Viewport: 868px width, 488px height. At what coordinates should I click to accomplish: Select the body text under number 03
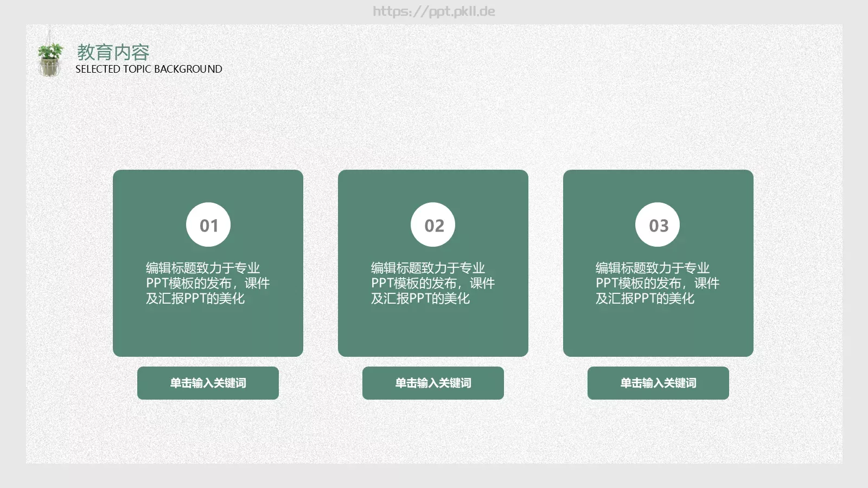pos(658,282)
